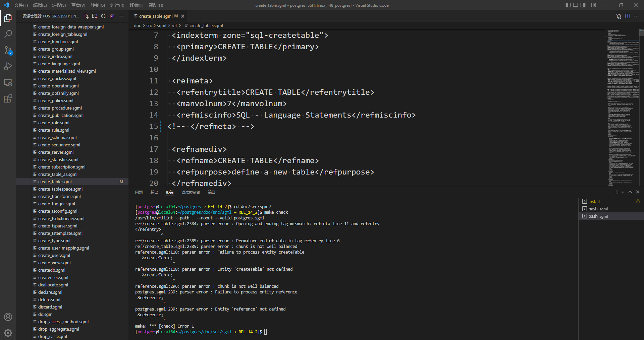Click New File icon in explorer header

click(x=86, y=16)
